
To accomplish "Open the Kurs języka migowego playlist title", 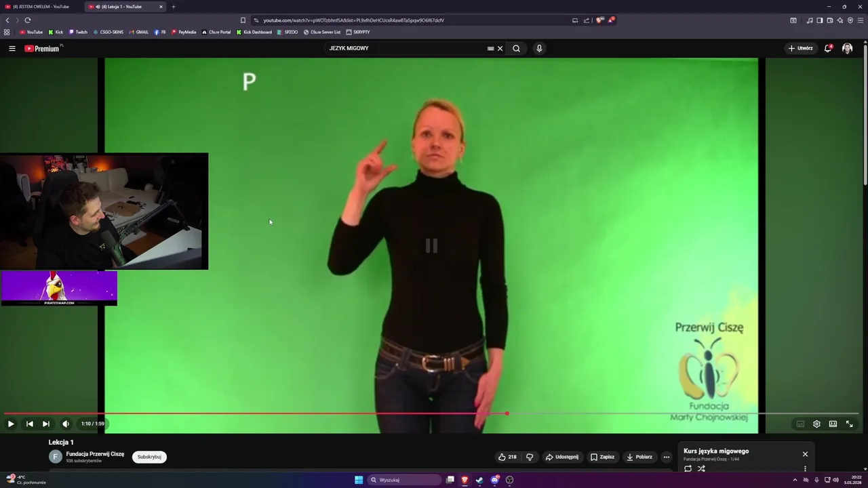I will [x=716, y=451].
